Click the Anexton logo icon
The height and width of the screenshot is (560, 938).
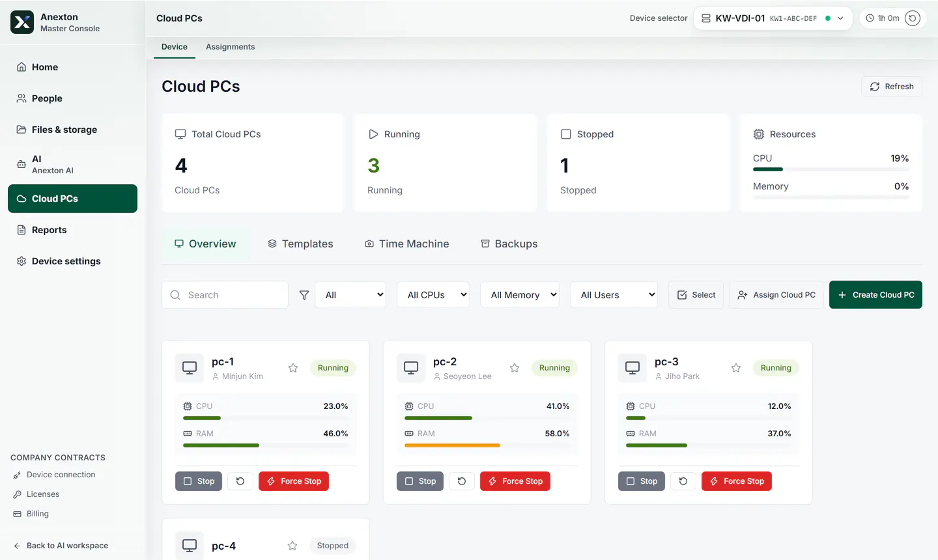[22, 22]
